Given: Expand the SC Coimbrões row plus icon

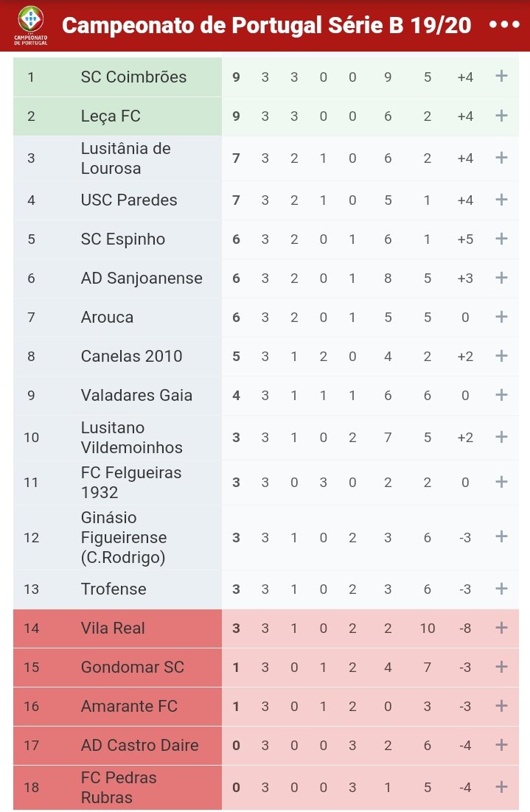Looking at the screenshot, I should pos(501,77).
